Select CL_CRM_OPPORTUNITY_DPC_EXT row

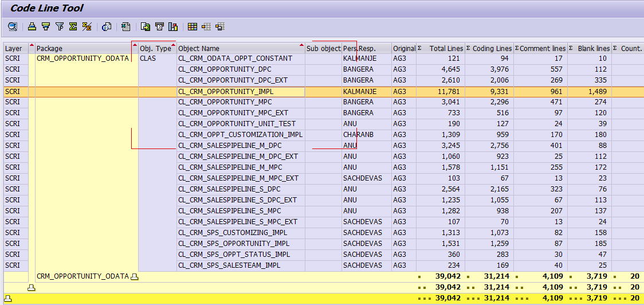[x=233, y=80]
